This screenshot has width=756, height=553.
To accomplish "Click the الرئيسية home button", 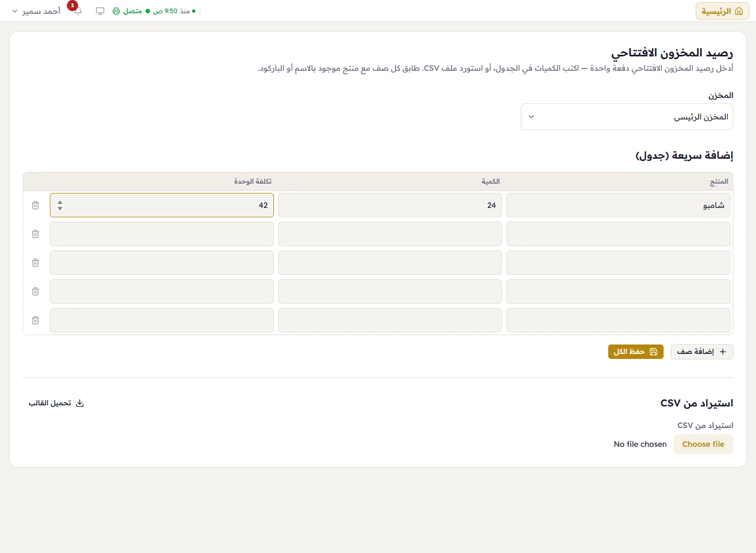I will [x=722, y=11].
